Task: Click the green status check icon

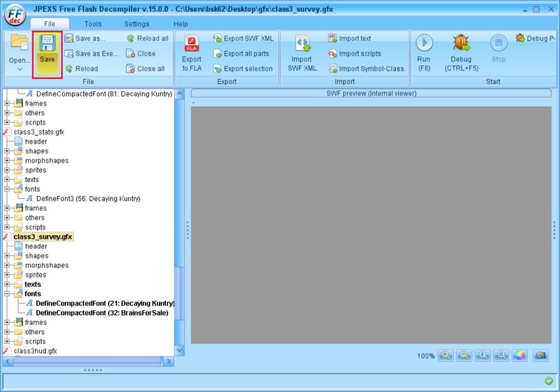Action: 549,381
